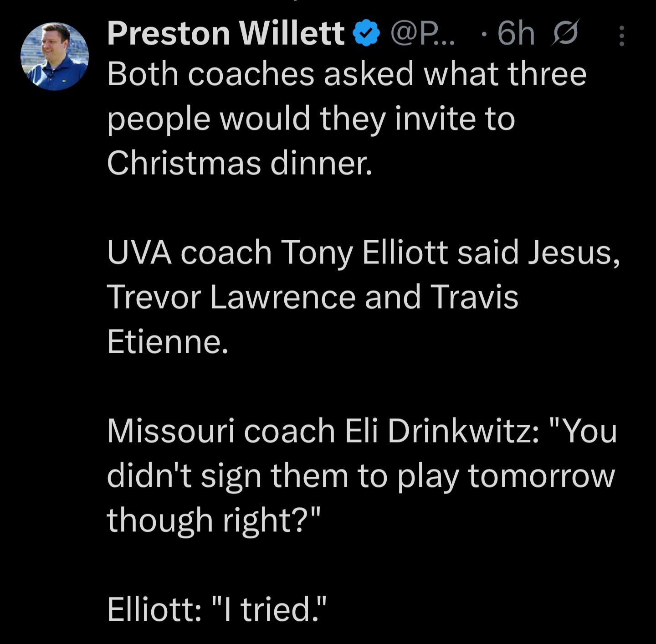The height and width of the screenshot is (644, 656).
Task: Click the "didn't sign them to play tomorrow" line
Action: (x=361, y=476)
